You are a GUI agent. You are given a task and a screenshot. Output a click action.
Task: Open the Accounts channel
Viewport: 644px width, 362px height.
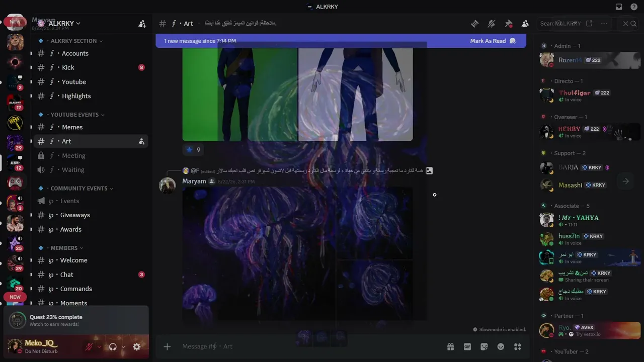[91, 53]
